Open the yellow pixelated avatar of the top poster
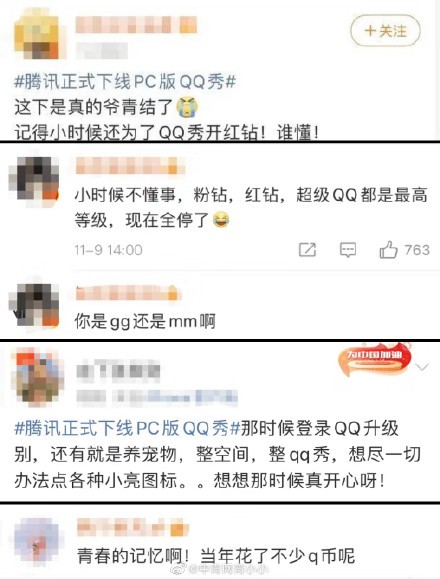Screen dimensions: 440x579 tap(37, 34)
